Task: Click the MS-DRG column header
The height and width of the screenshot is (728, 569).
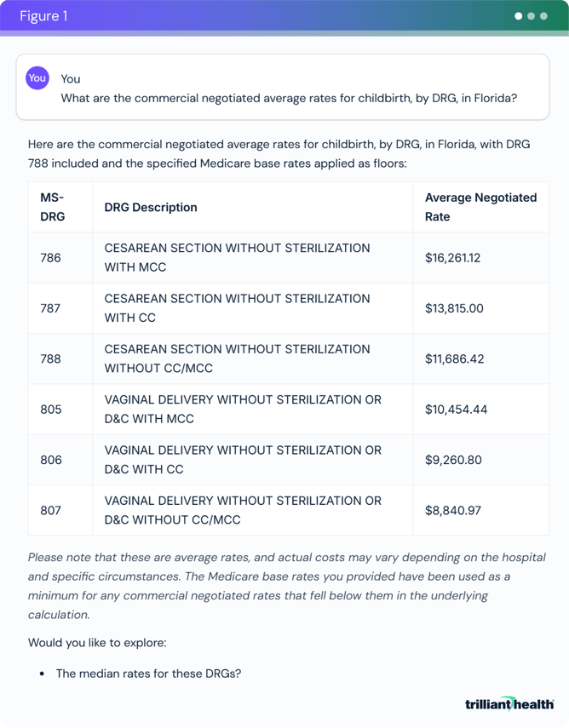Action: pos(52,207)
